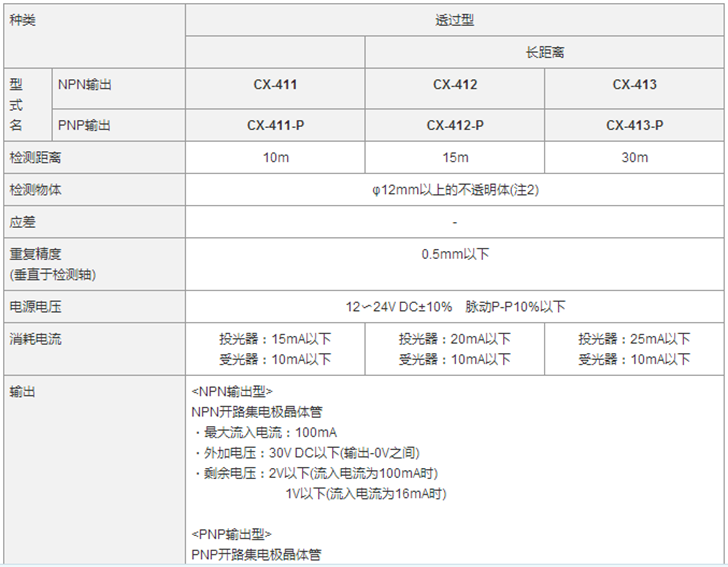Click the NPN输出 label cell
Viewport: 728px width, 567px height.
point(119,89)
